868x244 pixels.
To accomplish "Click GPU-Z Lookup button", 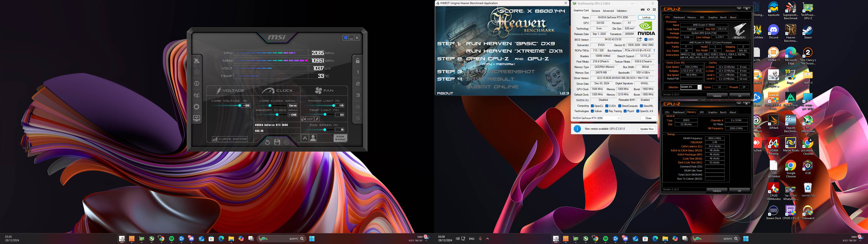I will pos(646,18).
